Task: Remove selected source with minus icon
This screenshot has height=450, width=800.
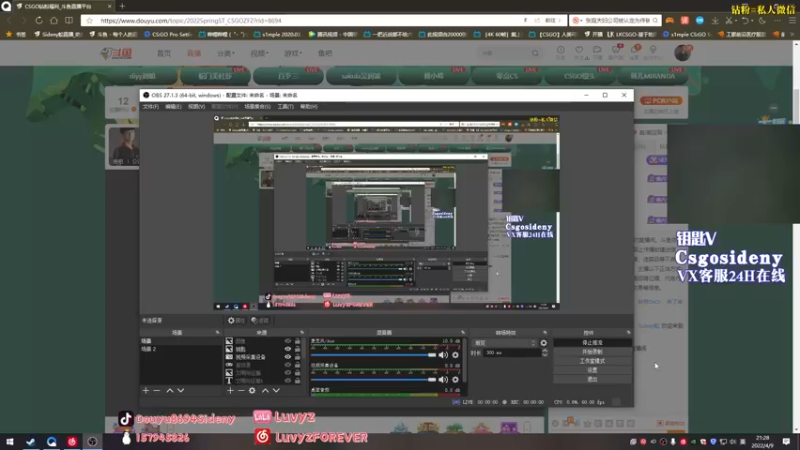Action: tap(241, 390)
